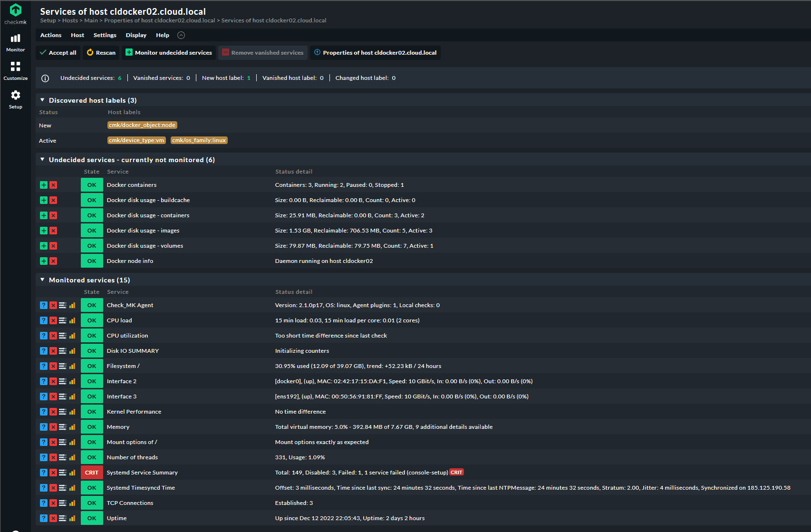Click the cmk/docker_object:node host label
This screenshot has height=532, width=811.
pyautogui.click(x=142, y=125)
